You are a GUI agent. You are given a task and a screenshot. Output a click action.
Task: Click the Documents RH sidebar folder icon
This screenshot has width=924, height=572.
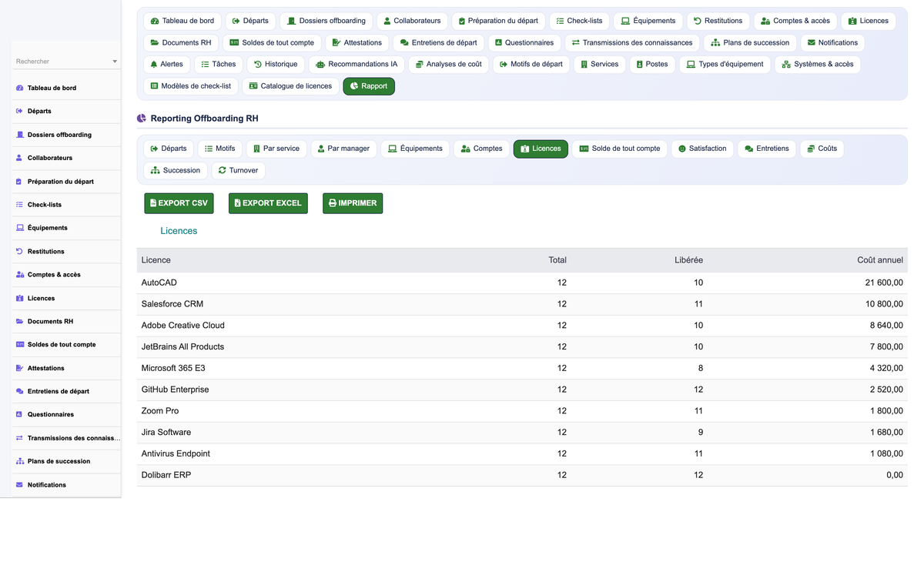pyautogui.click(x=20, y=321)
